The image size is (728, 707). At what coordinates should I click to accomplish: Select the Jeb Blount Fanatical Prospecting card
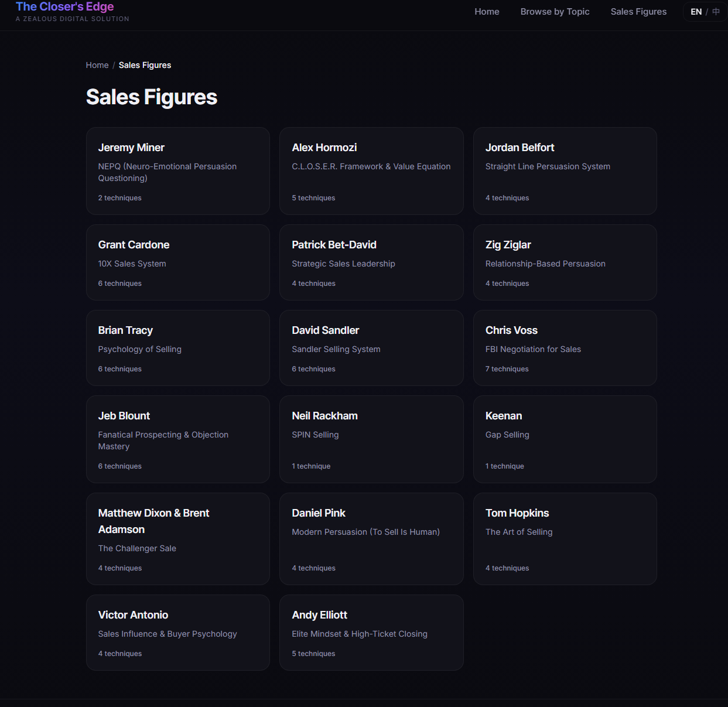[x=177, y=439]
